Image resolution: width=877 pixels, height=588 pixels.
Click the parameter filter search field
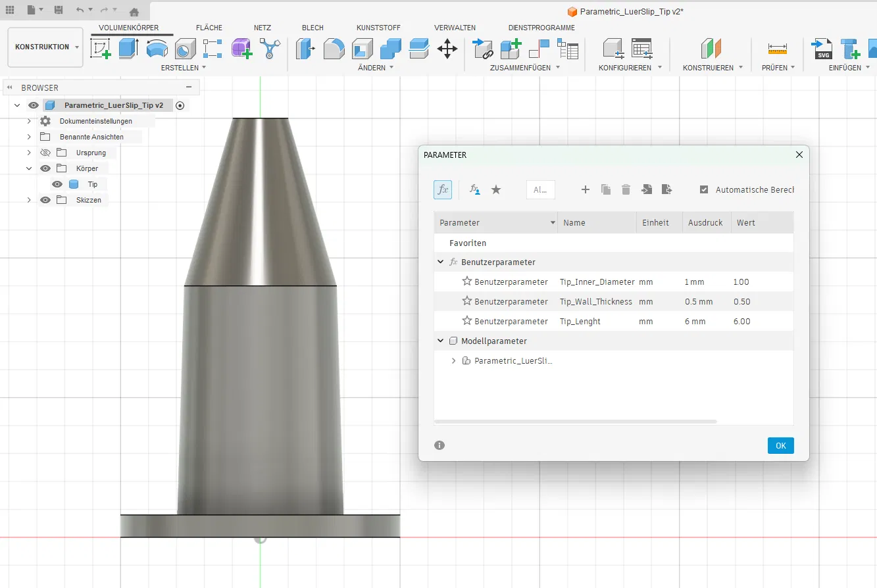(541, 189)
